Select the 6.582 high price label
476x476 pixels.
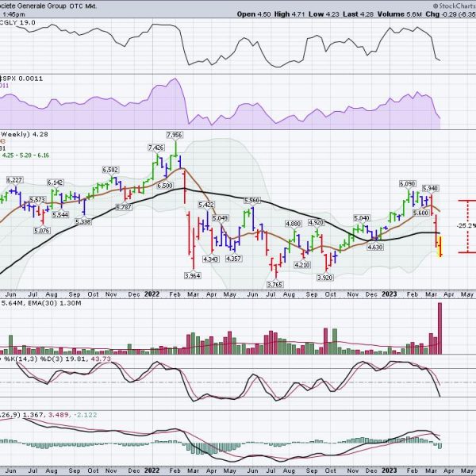110,170
